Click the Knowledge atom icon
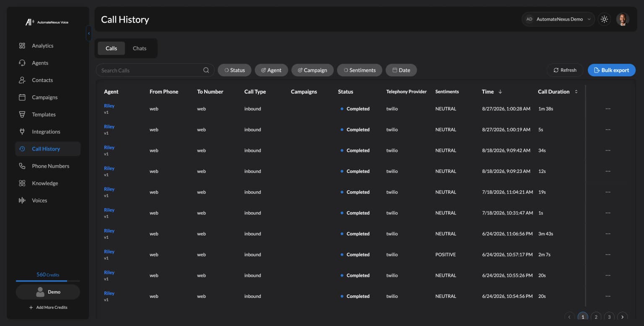This screenshot has width=644, height=326. pos(22,183)
